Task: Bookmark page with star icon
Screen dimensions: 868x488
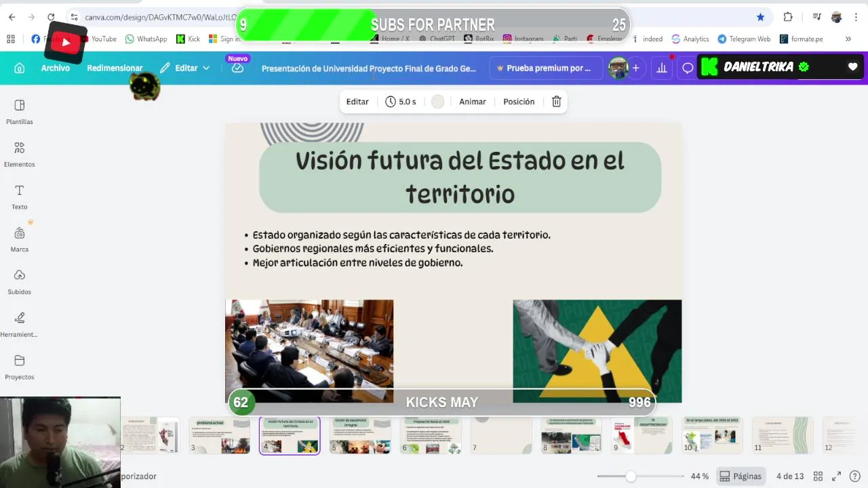Action: [760, 17]
